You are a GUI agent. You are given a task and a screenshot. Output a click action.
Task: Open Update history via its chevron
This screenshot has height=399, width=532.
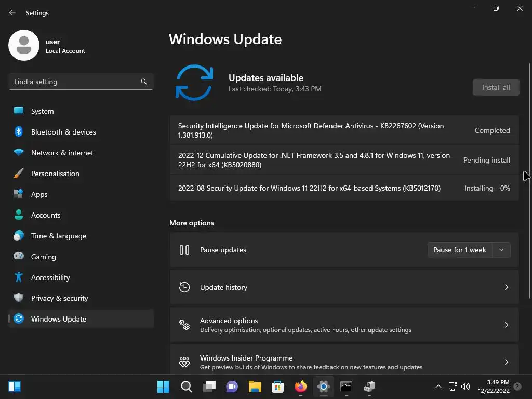pos(506,287)
